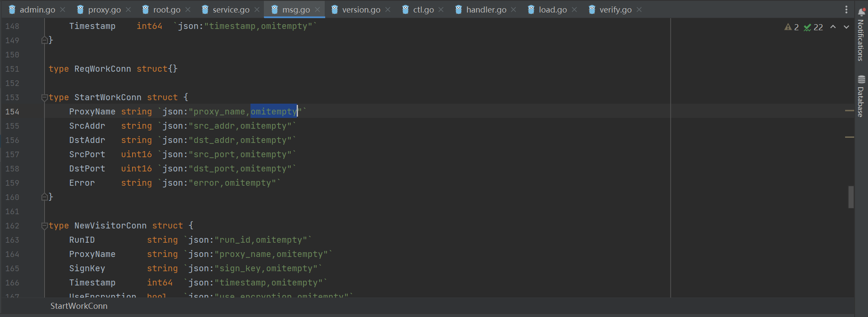Click line number 154 in the gutter

12,112
